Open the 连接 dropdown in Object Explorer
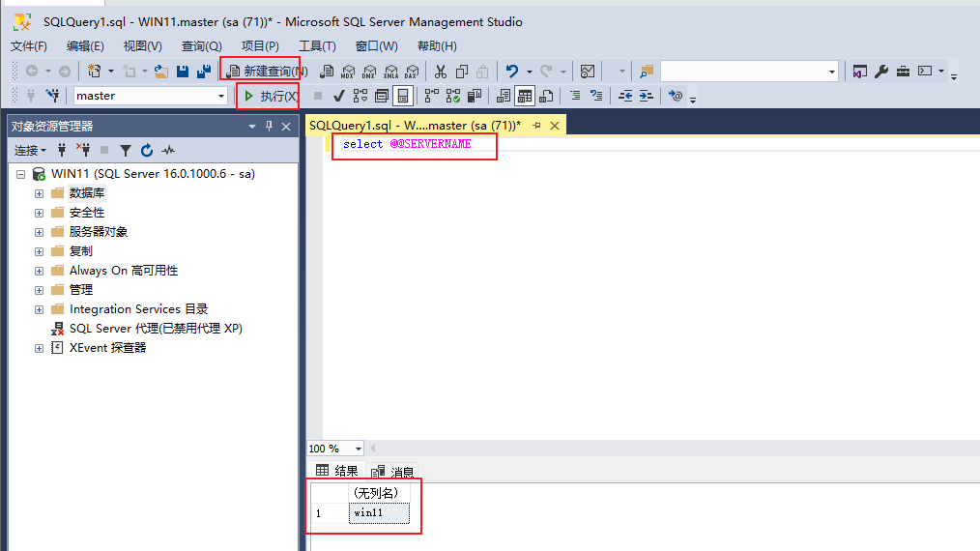The width and height of the screenshot is (980, 551). [30, 150]
